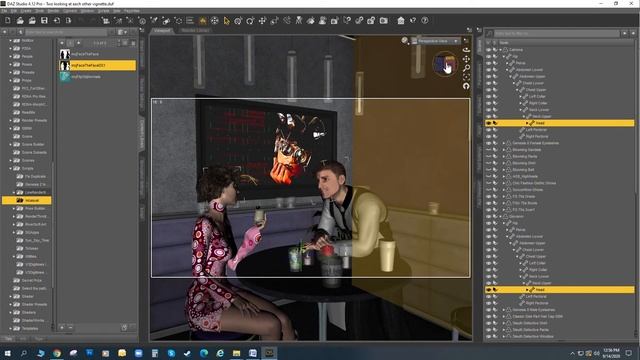Click the draw style sphere icon in viewport

click(404, 40)
